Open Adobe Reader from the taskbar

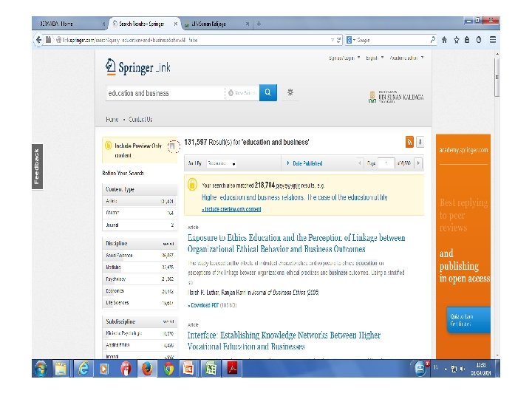pyautogui.click(x=233, y=369)
